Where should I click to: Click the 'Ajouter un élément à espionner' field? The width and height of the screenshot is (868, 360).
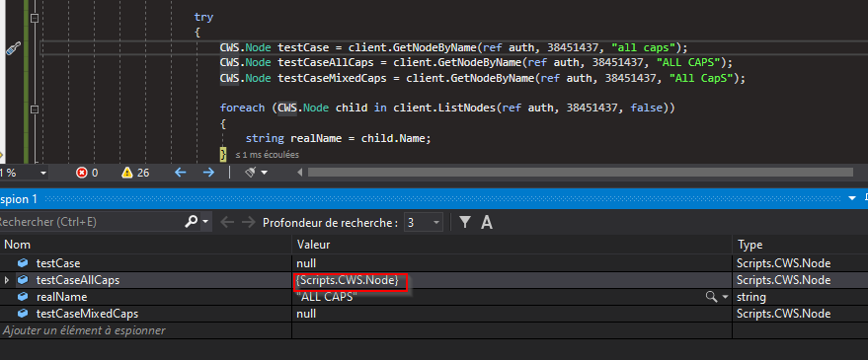[x=146, y=330]
